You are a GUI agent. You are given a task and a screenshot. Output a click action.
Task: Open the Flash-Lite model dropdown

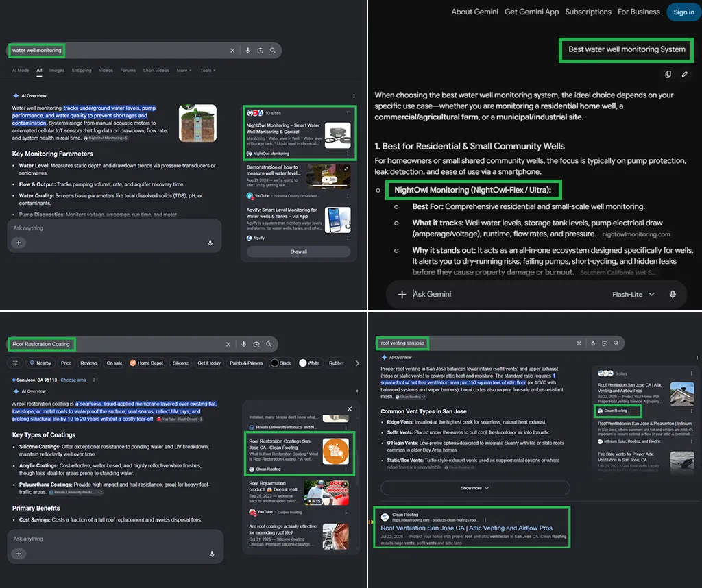633,295
